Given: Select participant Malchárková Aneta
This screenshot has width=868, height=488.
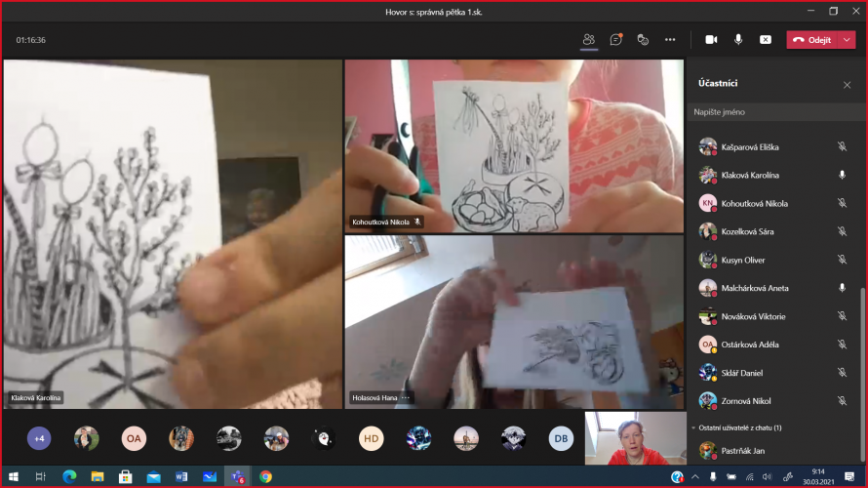Looking at the screenshot, I should click(774, 288).
